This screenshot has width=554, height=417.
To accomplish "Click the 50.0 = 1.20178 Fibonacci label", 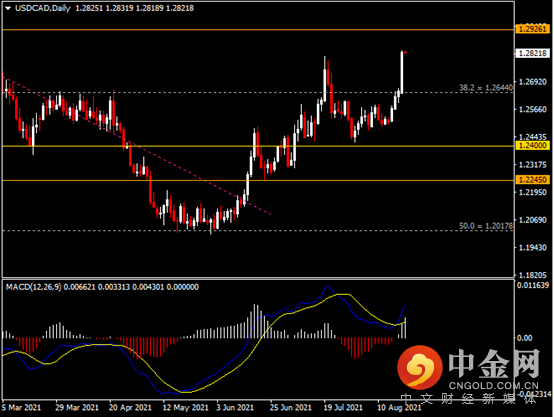I will click(x=486, y=225).
